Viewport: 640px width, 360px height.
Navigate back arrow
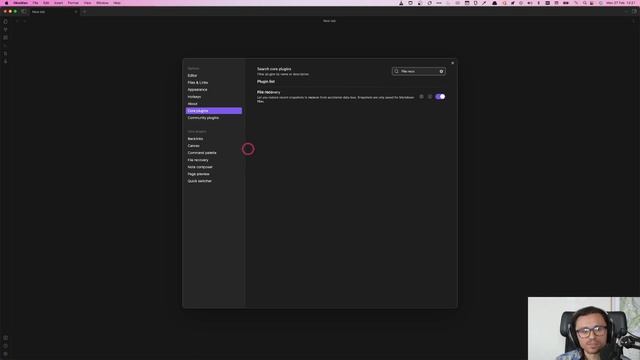pyautogui.click(x=17, y=21)
